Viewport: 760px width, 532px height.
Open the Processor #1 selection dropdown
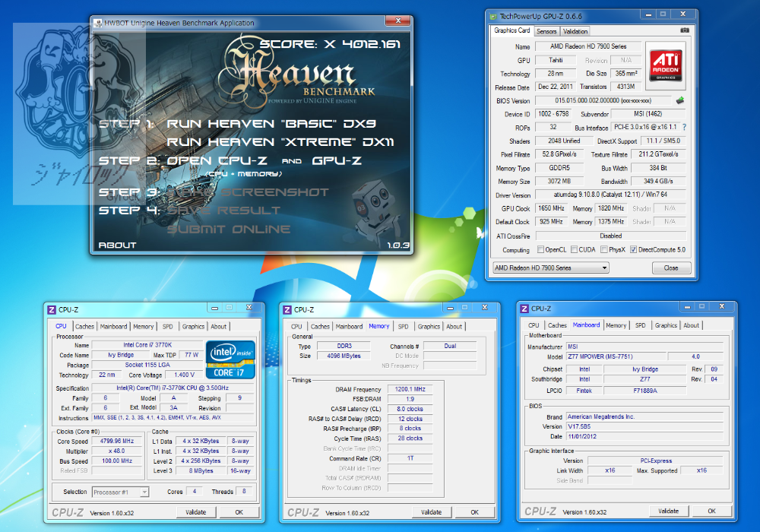pos(120,492)
